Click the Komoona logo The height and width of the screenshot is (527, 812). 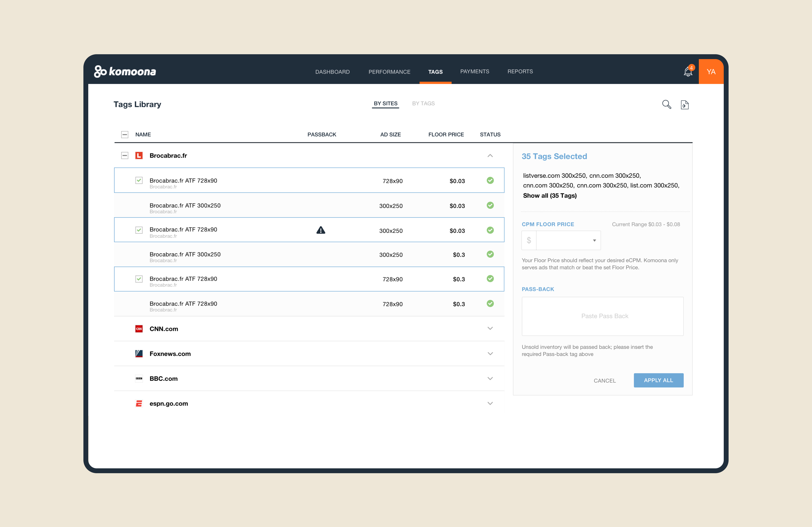click(x=125, y=72)
